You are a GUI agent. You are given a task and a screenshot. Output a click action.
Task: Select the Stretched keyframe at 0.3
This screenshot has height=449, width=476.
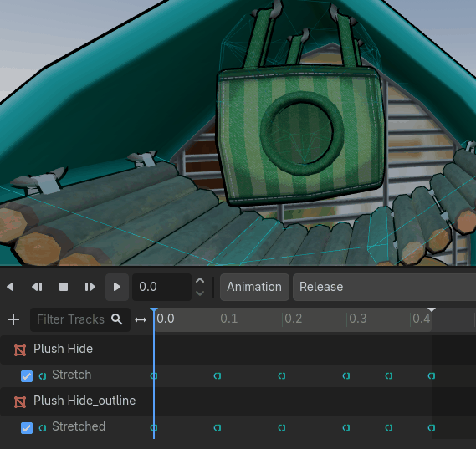346,428
